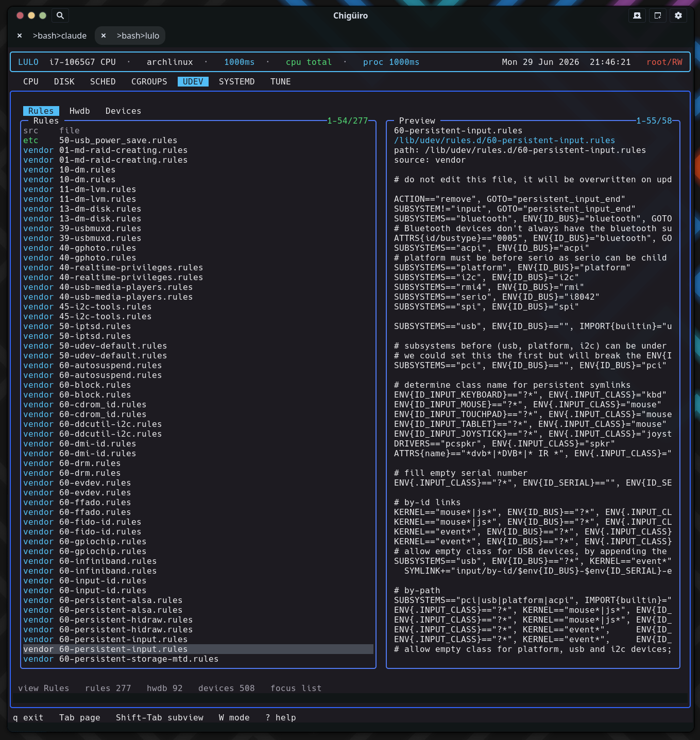Click the SUBSYSTEM!="input" rule line

point(515,209)
